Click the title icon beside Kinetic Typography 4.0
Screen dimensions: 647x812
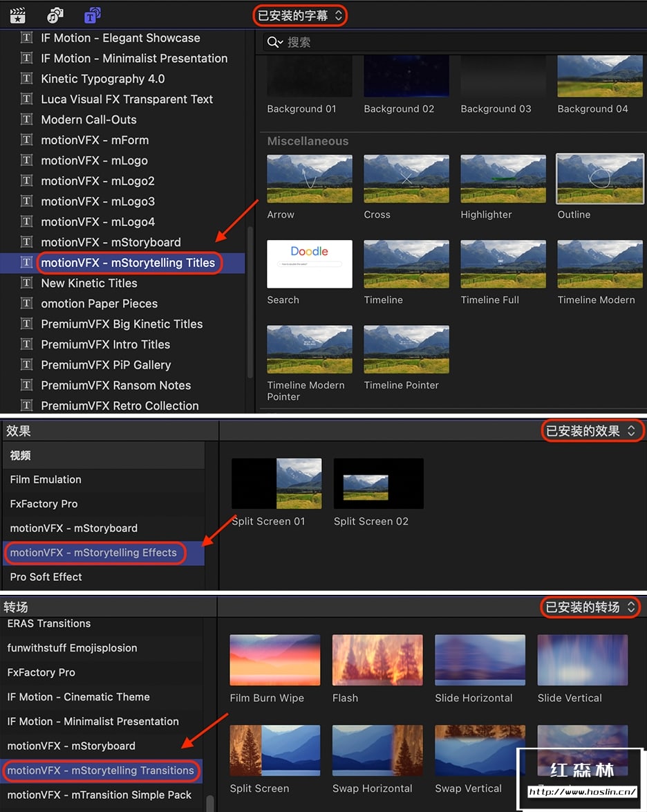click(x=26, y=78)
